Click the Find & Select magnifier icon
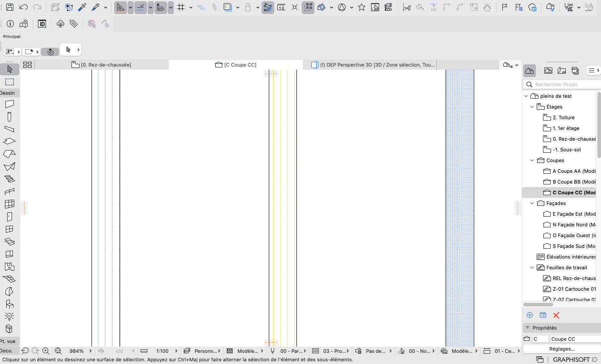The width and height of the screenshot is (601, 364). [69, 7]
